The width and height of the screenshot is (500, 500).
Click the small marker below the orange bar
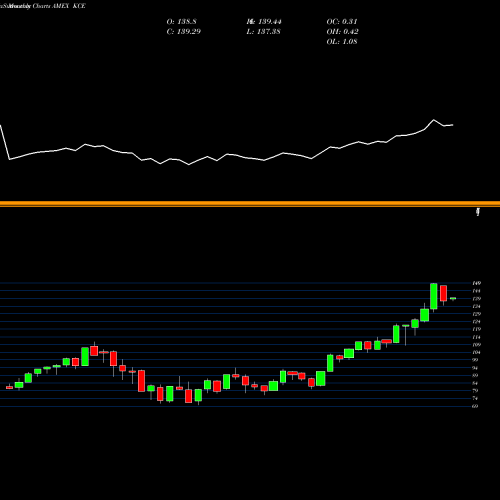(x=478, y=212)
